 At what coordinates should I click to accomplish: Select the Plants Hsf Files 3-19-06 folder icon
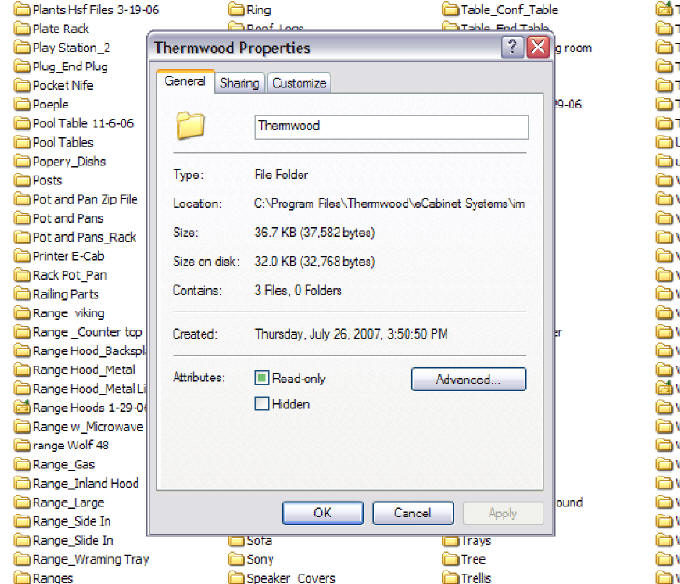point(22,9)
